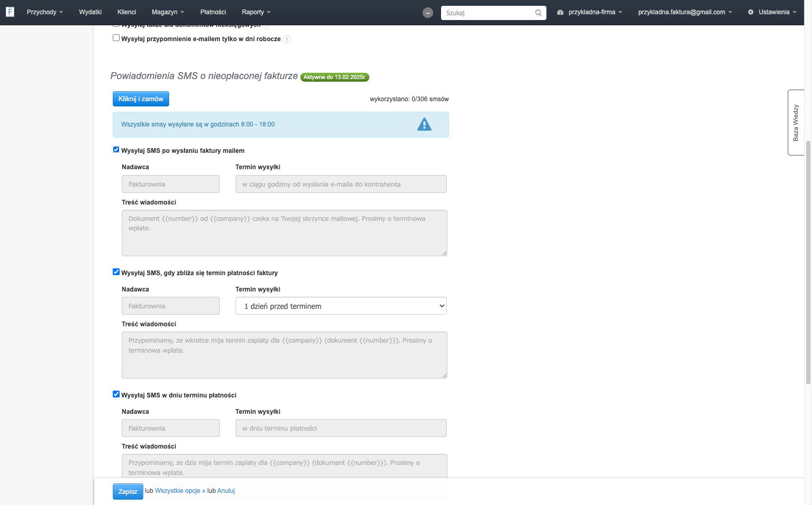This screenshot has height=505, width=812.
Task: Expand the Przychody menu
Action: [45, 12]
